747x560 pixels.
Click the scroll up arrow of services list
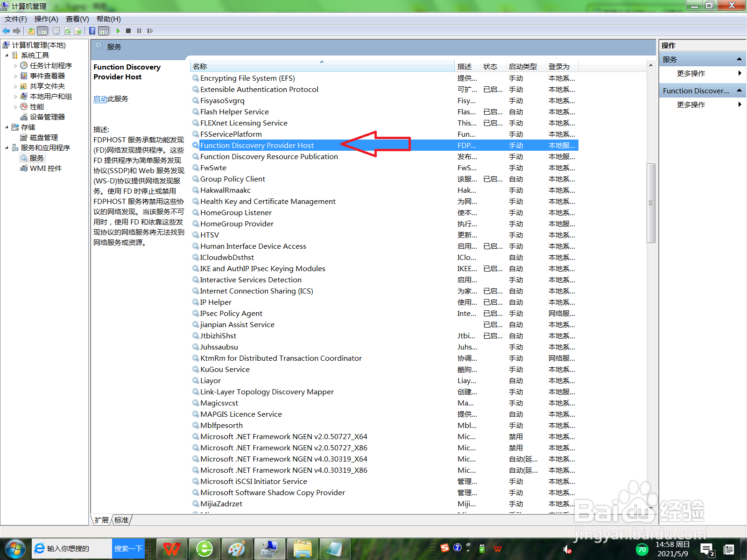pyautogui.click(x=651, y=65)
